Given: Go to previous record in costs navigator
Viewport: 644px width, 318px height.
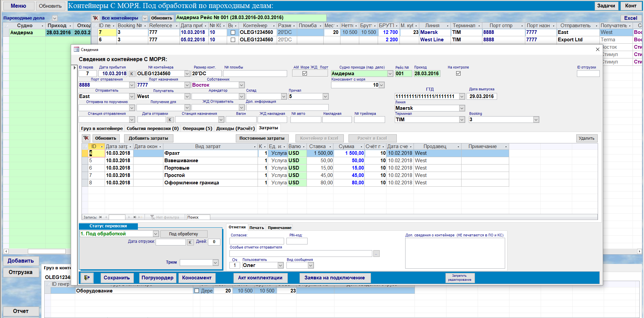Looking at the screenshot, I should pos(106,217).
